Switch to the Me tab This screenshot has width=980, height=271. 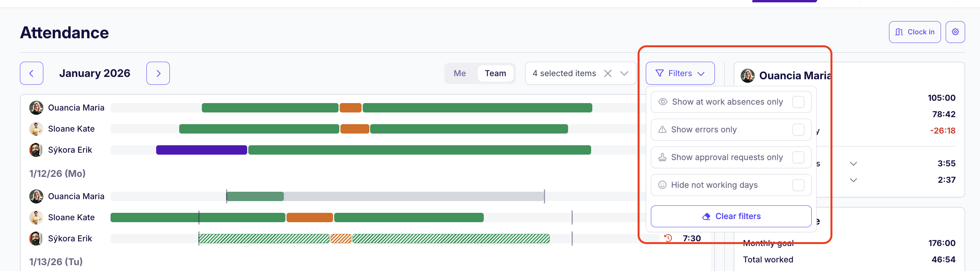pyautogui.click(x=460, y=73)
